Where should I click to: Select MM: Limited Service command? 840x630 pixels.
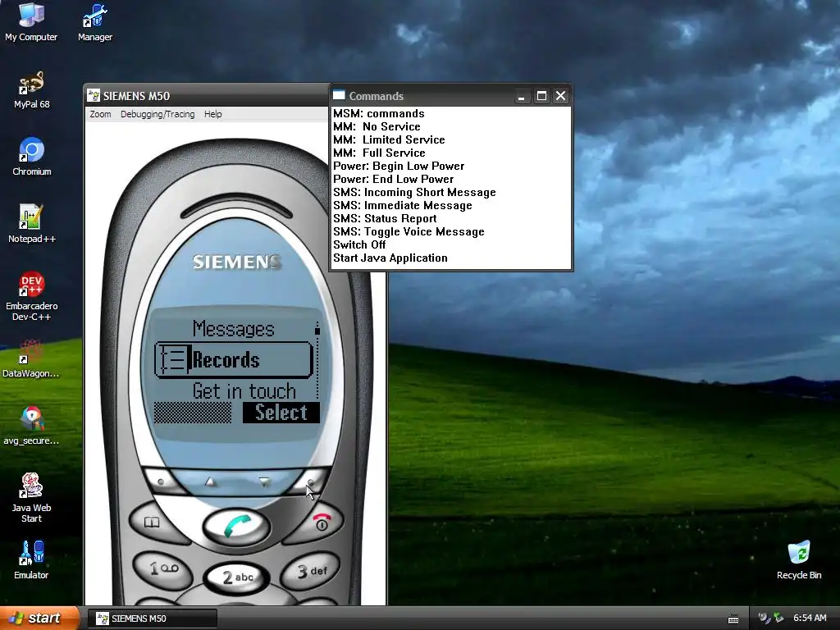(389, 139)
